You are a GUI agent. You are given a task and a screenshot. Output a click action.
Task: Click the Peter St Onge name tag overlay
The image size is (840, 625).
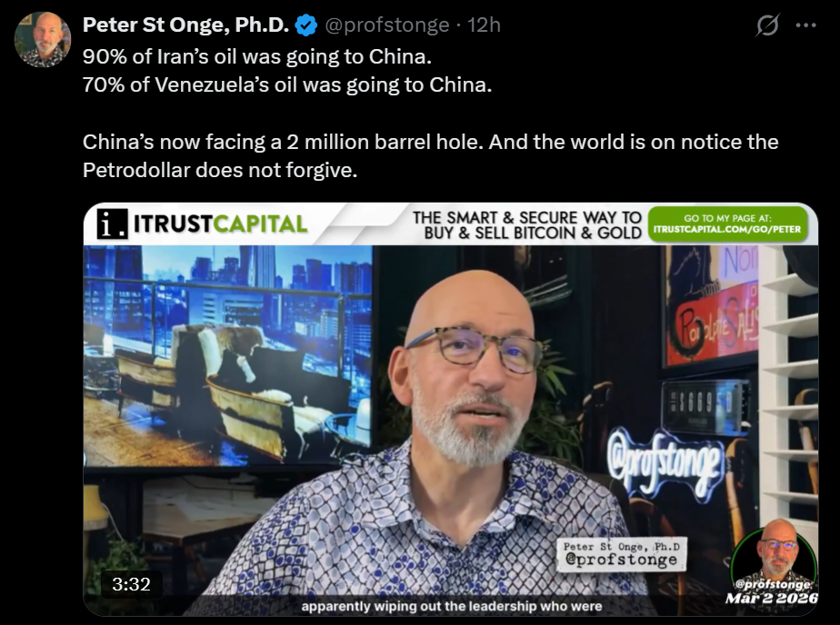tap(622, 554)
